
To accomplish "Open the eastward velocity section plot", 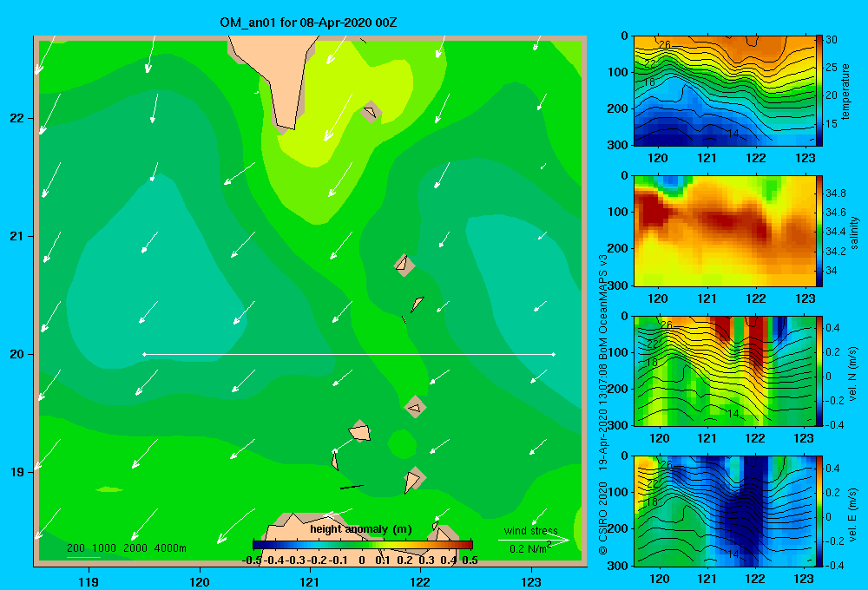I will (x=725, y=511).
